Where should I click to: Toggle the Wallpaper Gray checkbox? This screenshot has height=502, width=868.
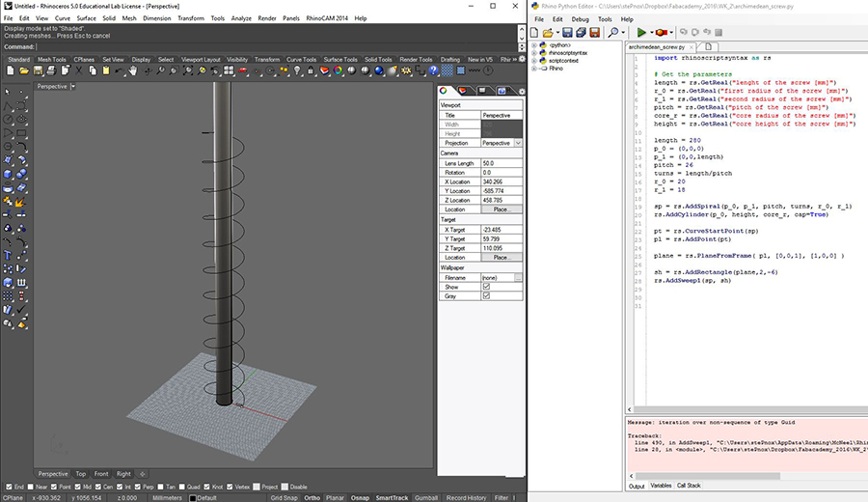(486, 295)
